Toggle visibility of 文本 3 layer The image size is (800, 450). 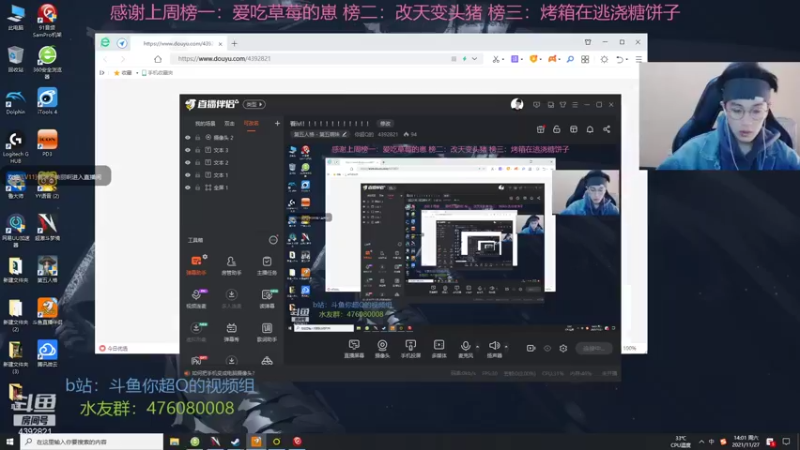188,150
